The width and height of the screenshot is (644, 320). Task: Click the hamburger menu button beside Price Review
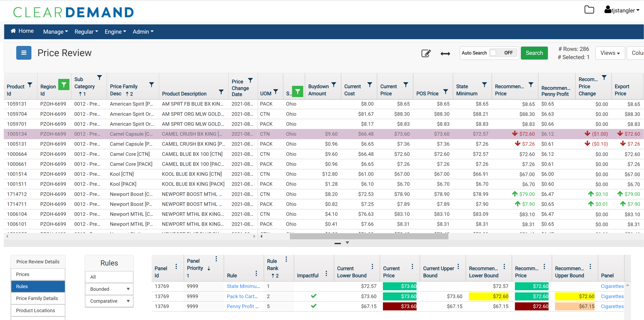click(24, 53)
